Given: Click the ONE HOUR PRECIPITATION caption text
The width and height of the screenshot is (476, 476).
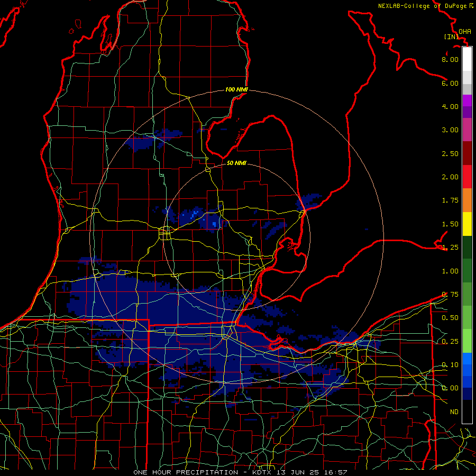Looking at the screenshot, I should pyautogui.click(x=186, y=472).
